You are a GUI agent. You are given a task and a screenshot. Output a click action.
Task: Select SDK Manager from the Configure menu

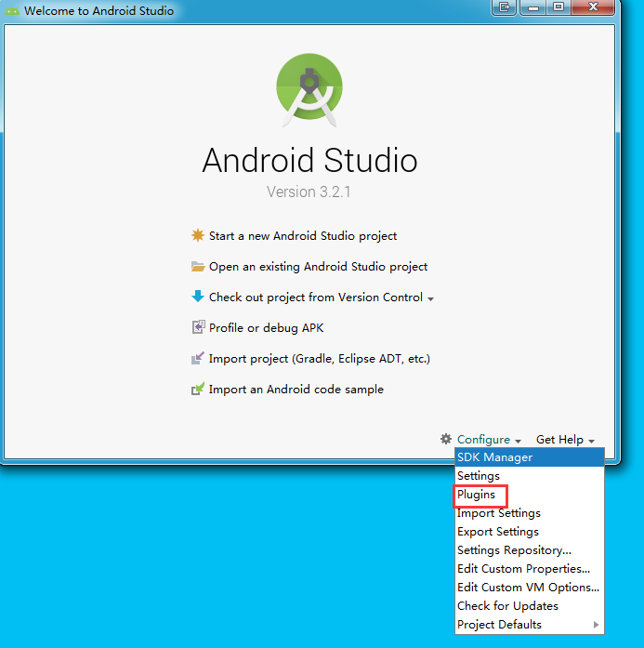coord(529,457)
